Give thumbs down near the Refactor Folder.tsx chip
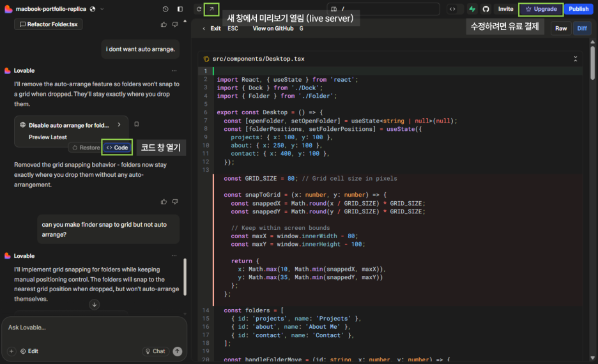 point(175,24)
